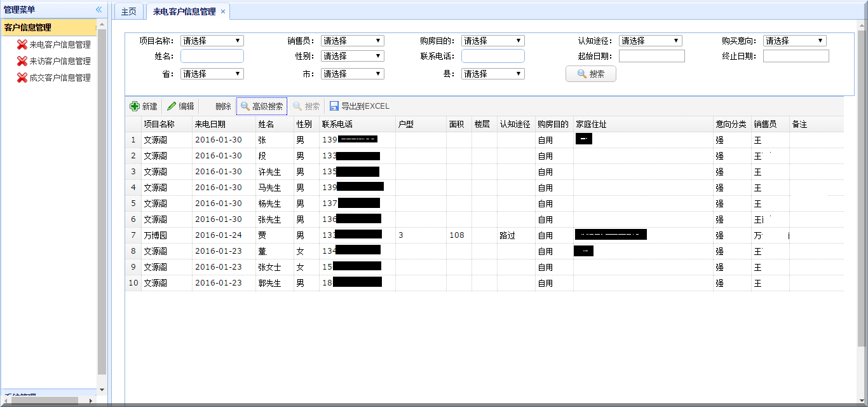Open 来访客户信息管理 in sidebar
The width and height of the screenshot is (868, 407).
point(60,61)
